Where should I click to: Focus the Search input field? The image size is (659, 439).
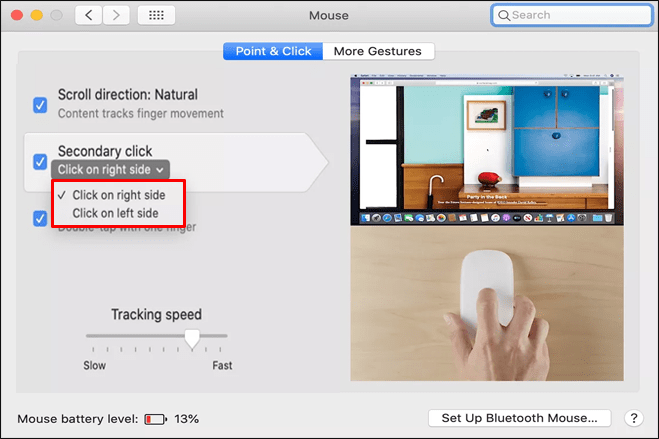pos(572,16)
